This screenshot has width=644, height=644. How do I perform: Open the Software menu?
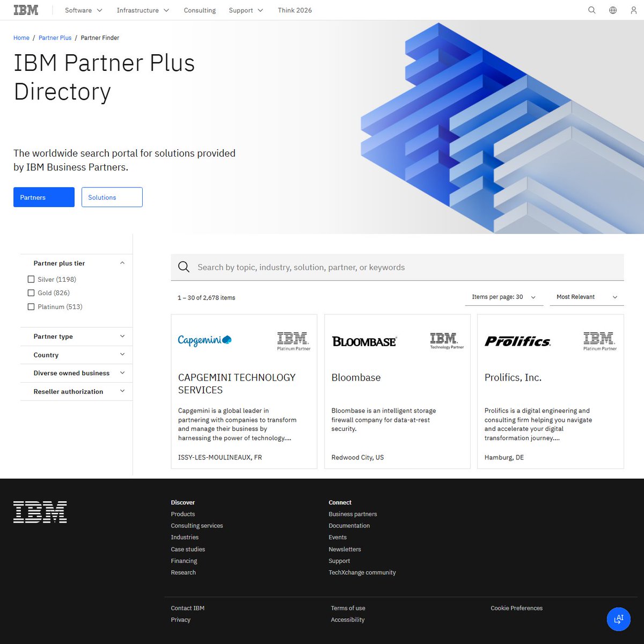coord(83,10)
